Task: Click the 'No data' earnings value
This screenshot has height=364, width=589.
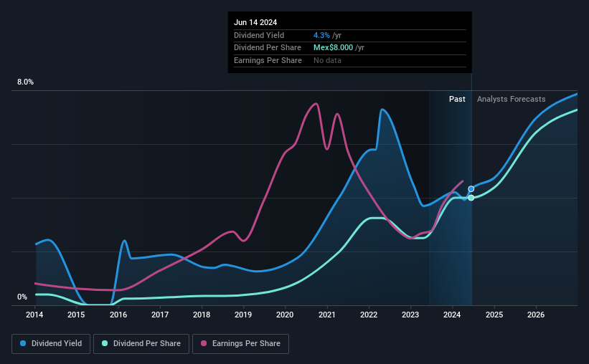Action: click(328, 60)
